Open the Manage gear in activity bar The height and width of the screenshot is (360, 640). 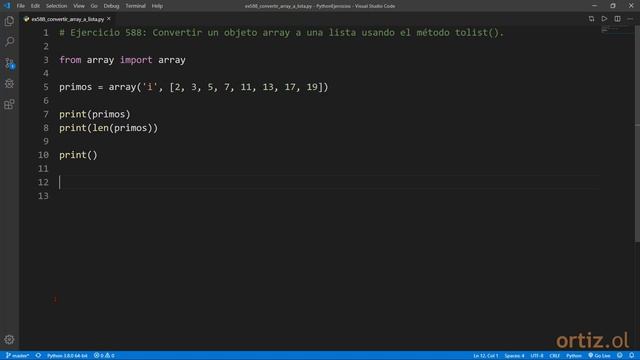[x=9, y=340]
